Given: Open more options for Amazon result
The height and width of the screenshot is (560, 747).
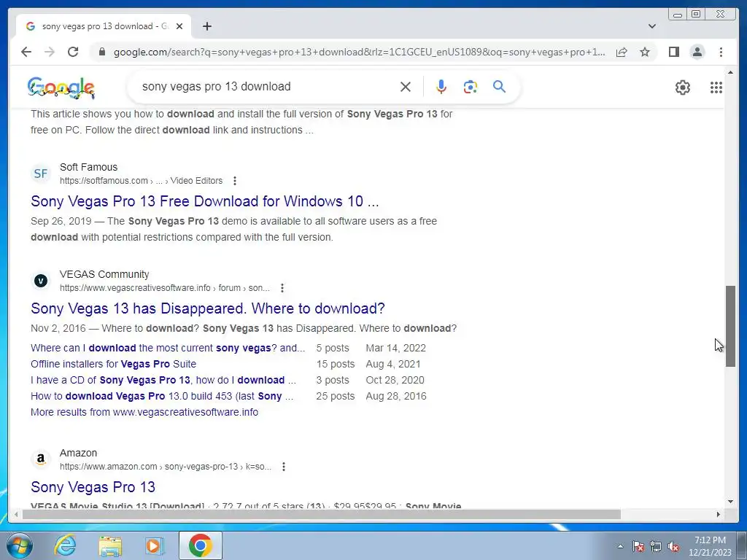Looking at the screenshot, I should (x=284, y=467).
